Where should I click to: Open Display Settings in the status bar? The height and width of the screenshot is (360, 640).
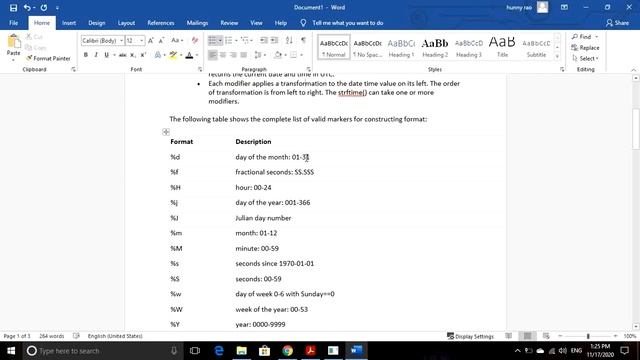click(470, 336)
